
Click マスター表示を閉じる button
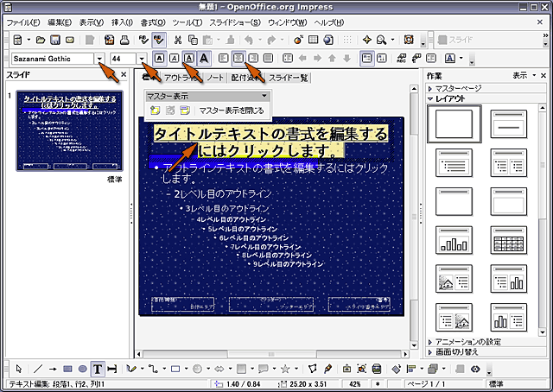click(x=232, y=111)
